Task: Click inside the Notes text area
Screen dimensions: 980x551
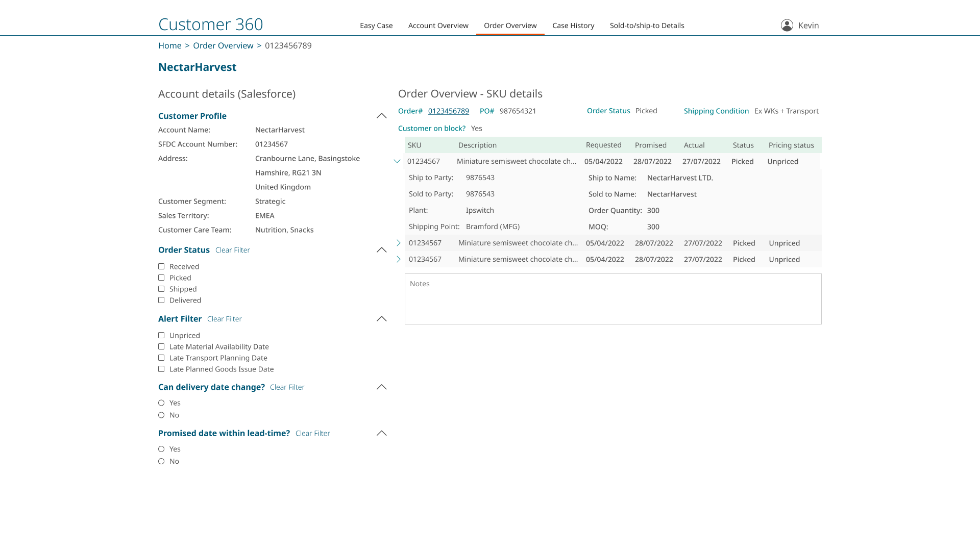Action: (x=612, y=298)
